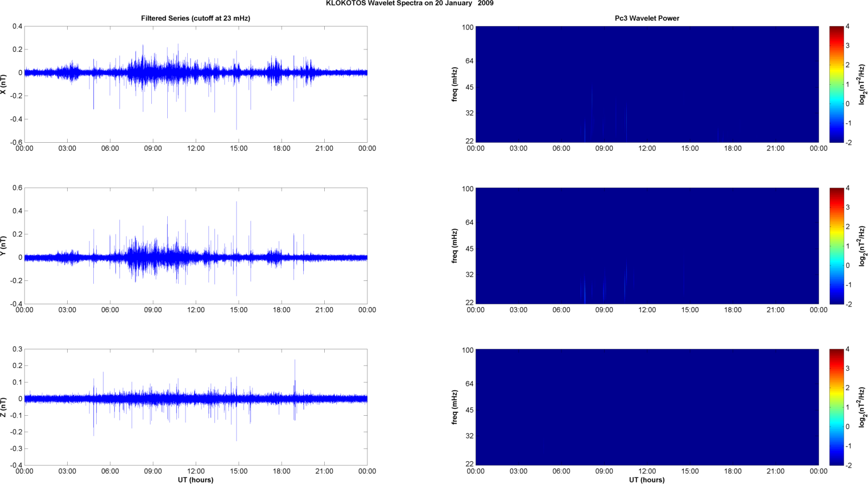Click 'freq (mHz)' label of the top wavelet panel
868x484 pixels.
pos(455,84)
